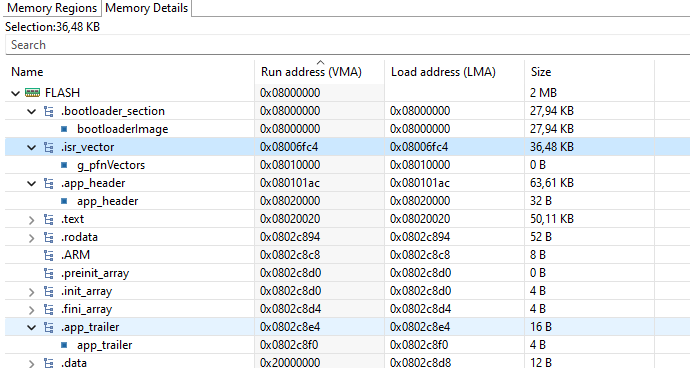This screenshot has height=368, width=690.
Task: Click the FLASH memory chip icon
Action: (33, 92)
